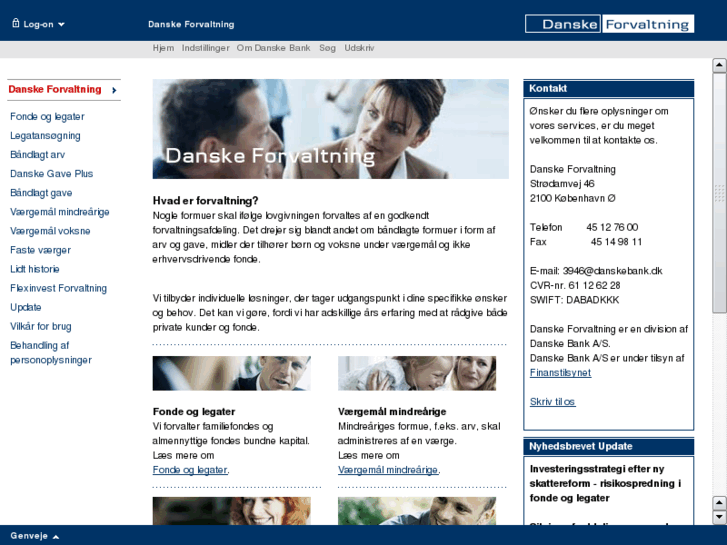727x545 pixels.
Task: Open Behandling af personoplysninger in the sidebar
Action: tap(51, 353)
